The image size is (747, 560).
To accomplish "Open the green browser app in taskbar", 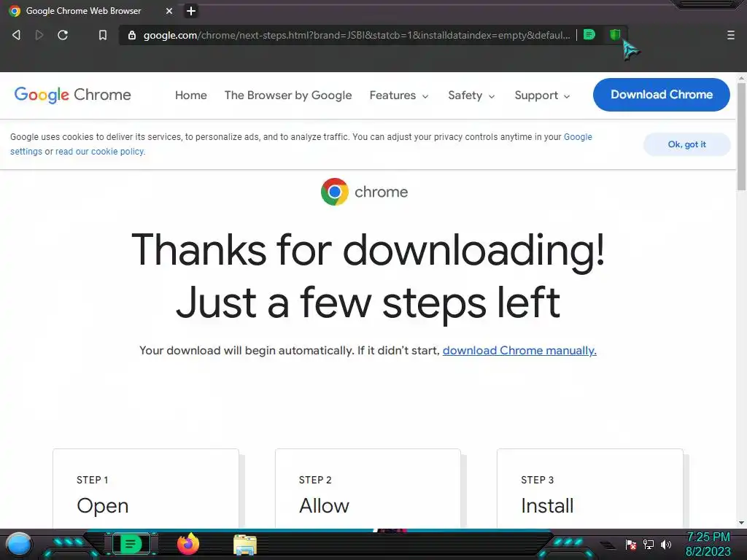I will click(131, 544).
